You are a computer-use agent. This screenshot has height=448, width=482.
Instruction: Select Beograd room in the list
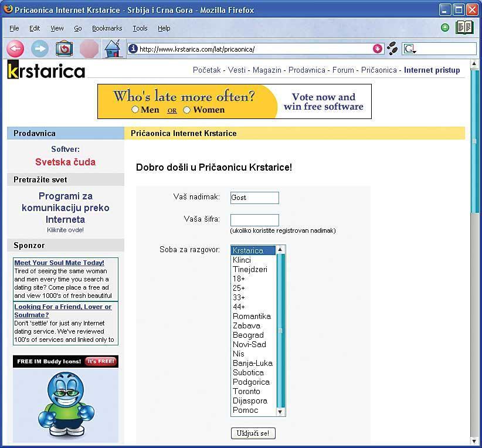point(253,335)
